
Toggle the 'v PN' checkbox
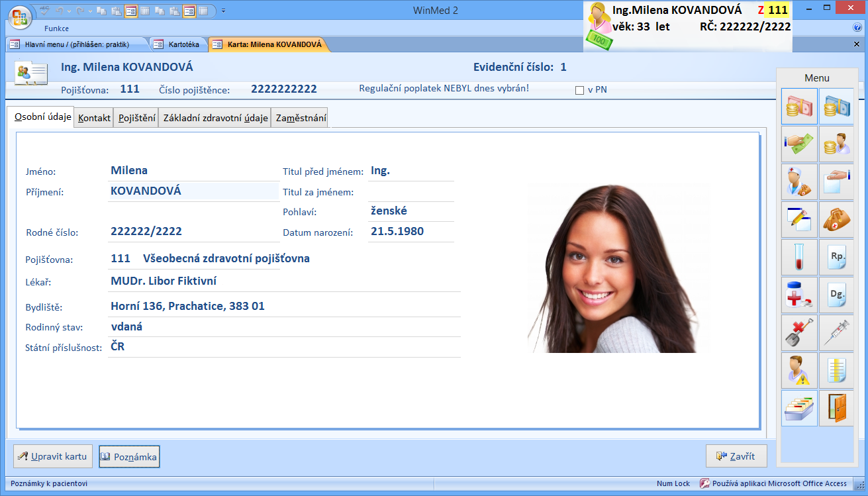pyautogui.click(x=579, y=90)
